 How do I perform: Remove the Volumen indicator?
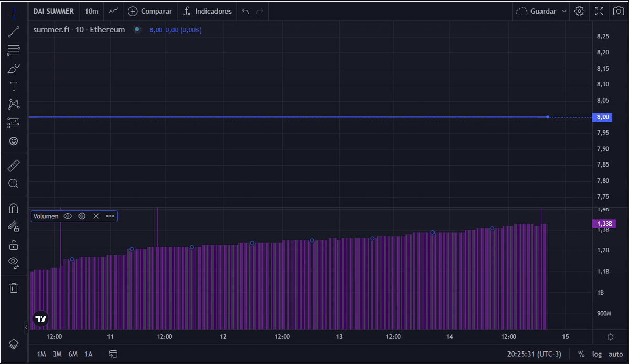(x=96, y=216)
